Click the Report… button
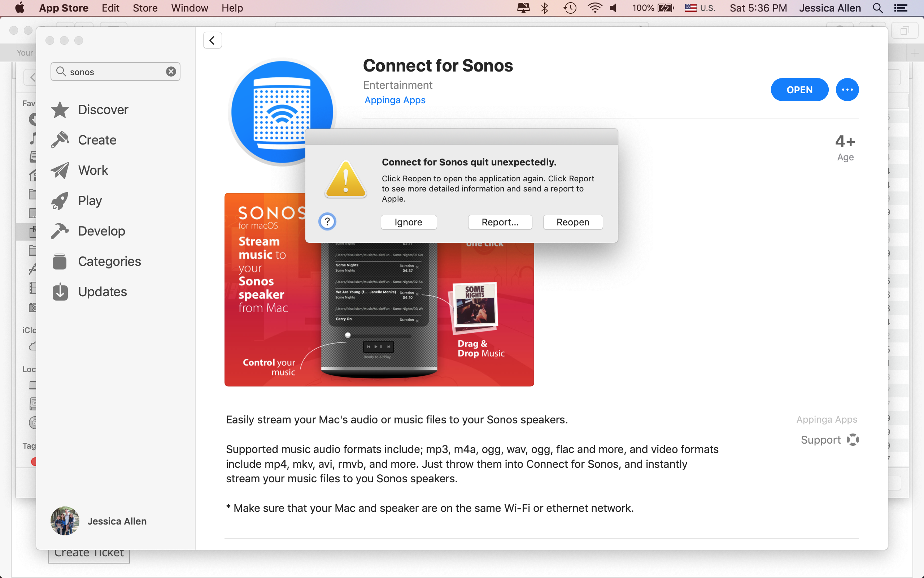924x578 pixels. (500, 222)
